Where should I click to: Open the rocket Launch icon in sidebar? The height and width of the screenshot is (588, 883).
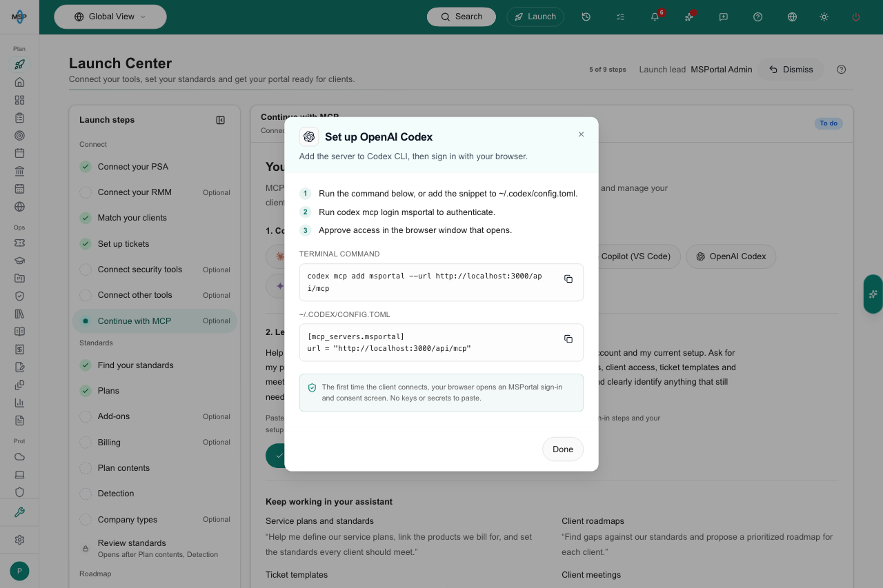click(19, 64)
